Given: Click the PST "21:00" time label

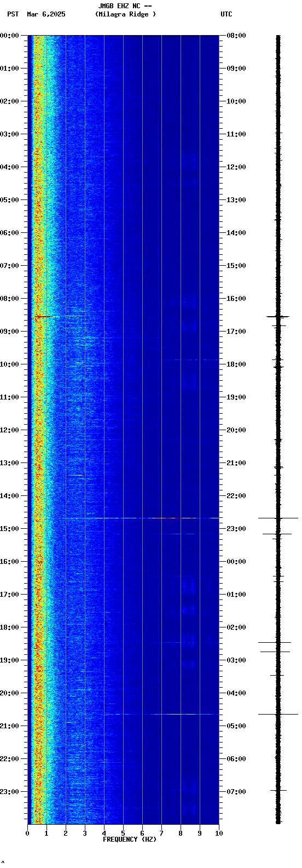Looking at the screenshot, I should click(9, 726).
